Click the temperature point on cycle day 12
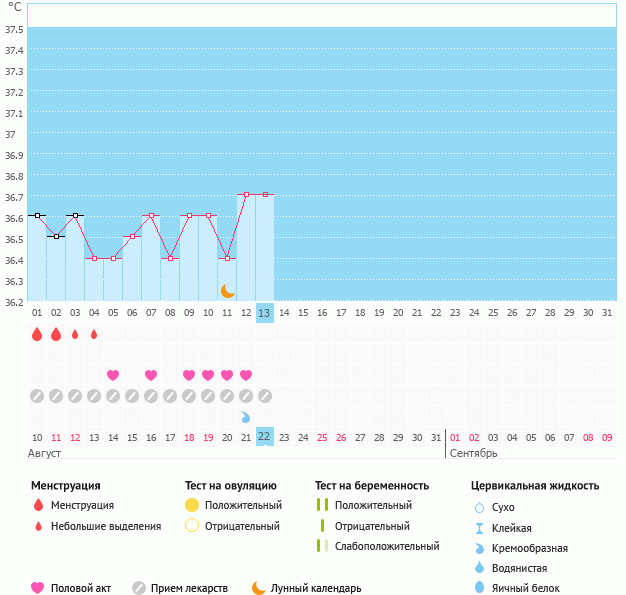626x595 pixels. coord(246,194)
